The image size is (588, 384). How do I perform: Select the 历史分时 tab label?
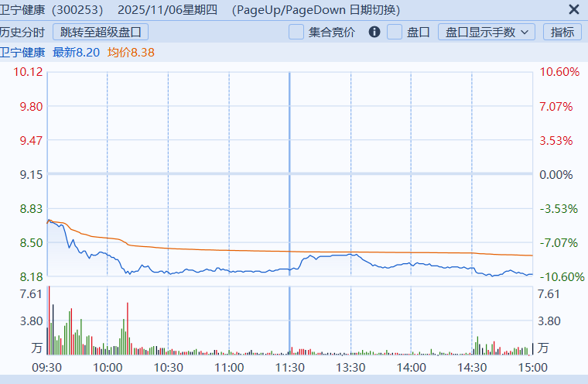[x=22, y=32]
